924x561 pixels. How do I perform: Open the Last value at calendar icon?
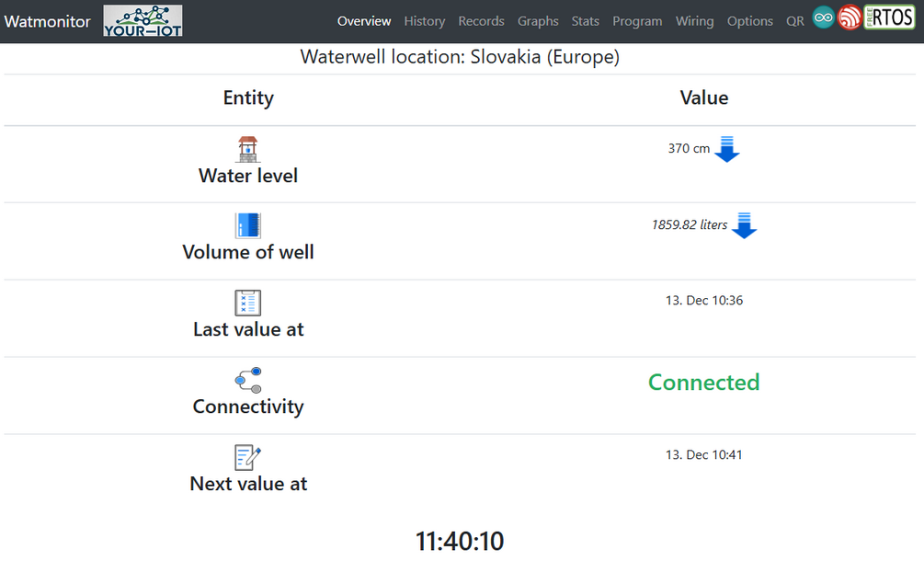click(x=247, y=301)
